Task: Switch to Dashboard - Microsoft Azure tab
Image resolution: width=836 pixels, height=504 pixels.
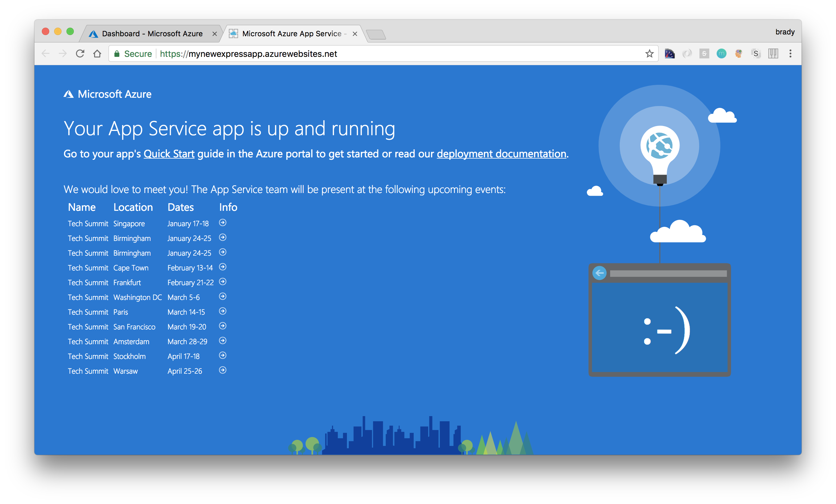Action: (x=152, y=33)
